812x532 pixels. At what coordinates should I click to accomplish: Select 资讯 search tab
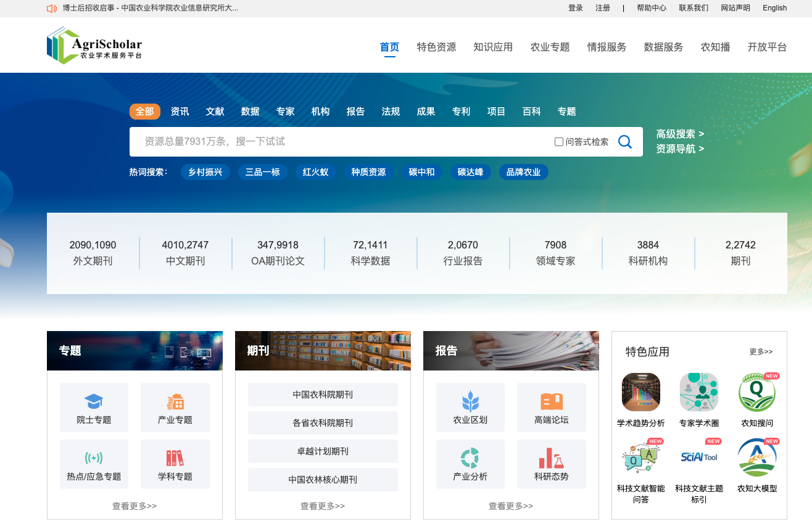(x=180, y=112)
